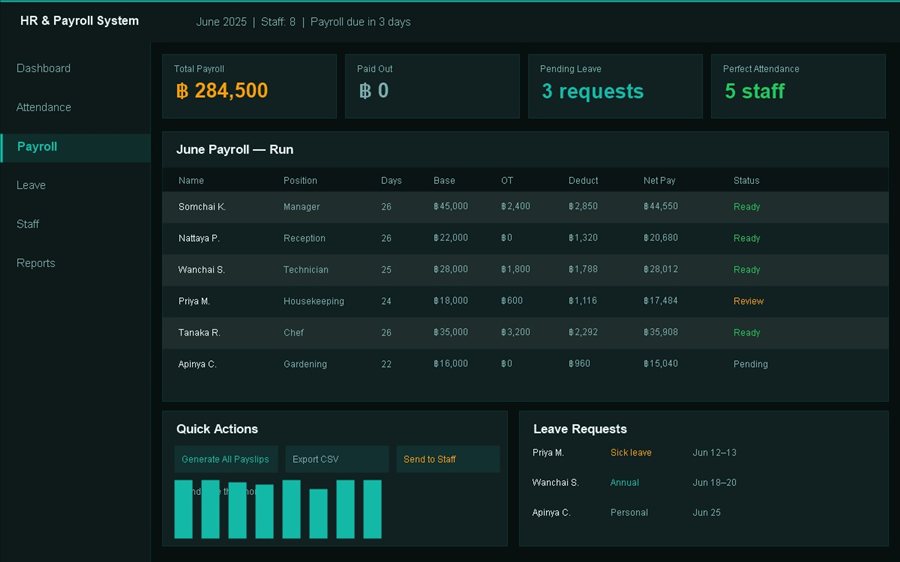Click the Housekeeping position cell
The image size is (900, 562).
click(314, 301)
